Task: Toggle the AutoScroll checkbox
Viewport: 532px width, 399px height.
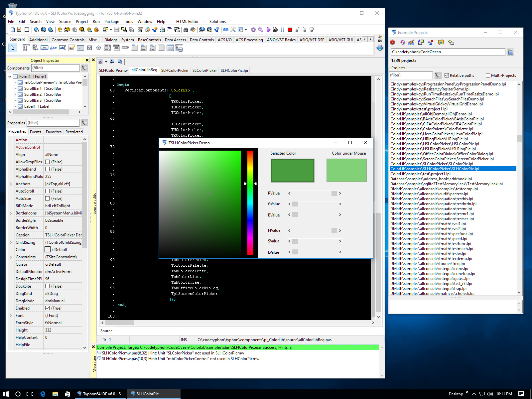Action: [48, 191]
